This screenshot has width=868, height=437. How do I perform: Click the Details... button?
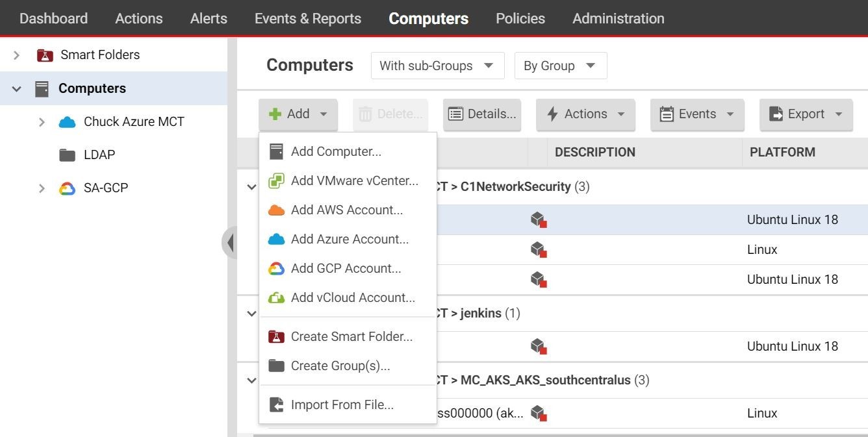[x=482, y=114]
